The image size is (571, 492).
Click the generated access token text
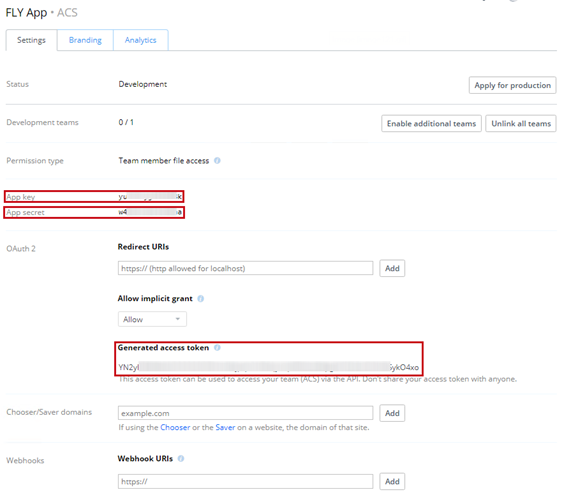click(x=268, y=367)
